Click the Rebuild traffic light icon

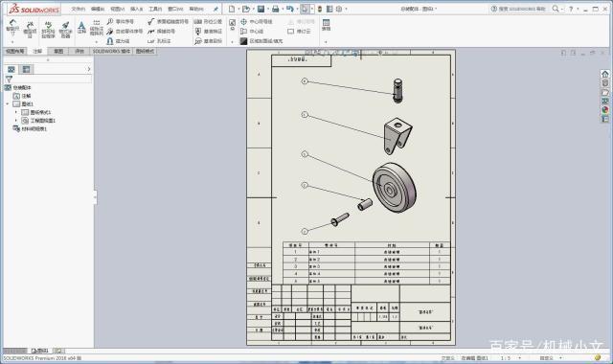click(x=320, y=9)
